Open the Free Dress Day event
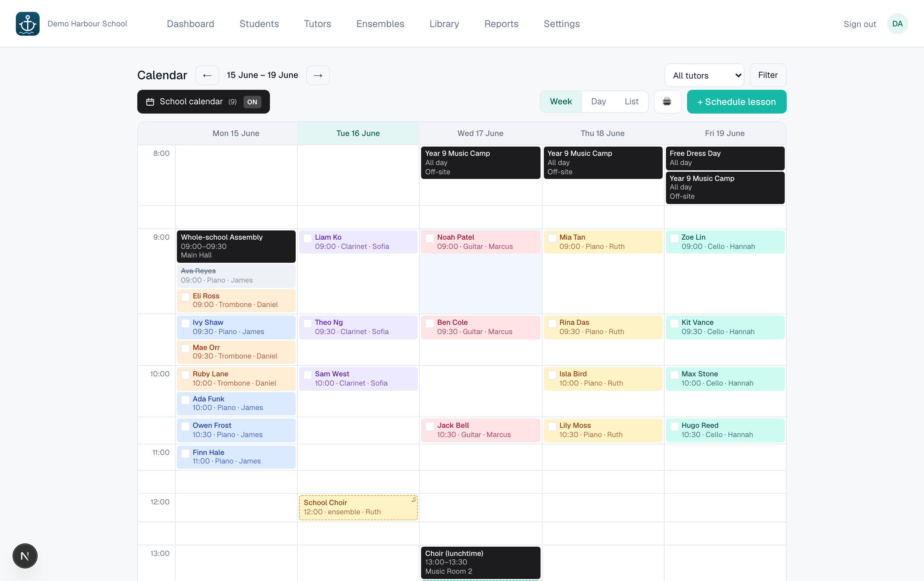This screenshot has height=581, width=924. (x=725, y=158)
